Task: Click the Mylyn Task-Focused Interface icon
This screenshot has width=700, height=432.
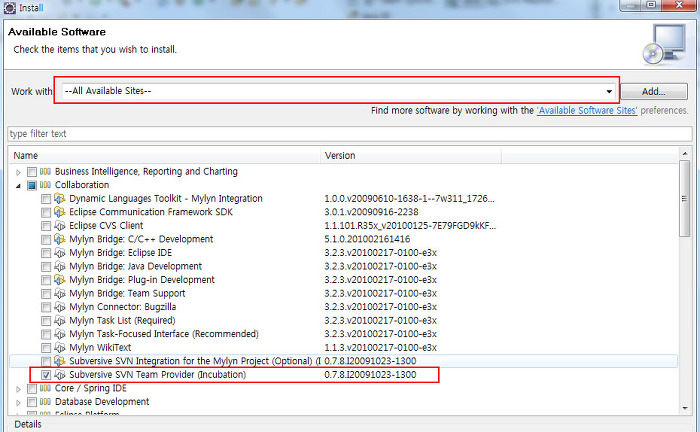Action: coord(60,334)
